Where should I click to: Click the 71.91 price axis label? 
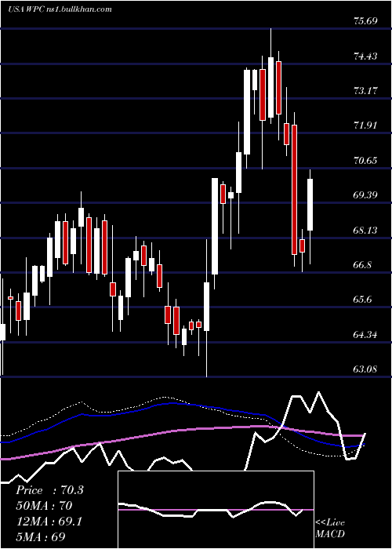(x=365, y=125)
